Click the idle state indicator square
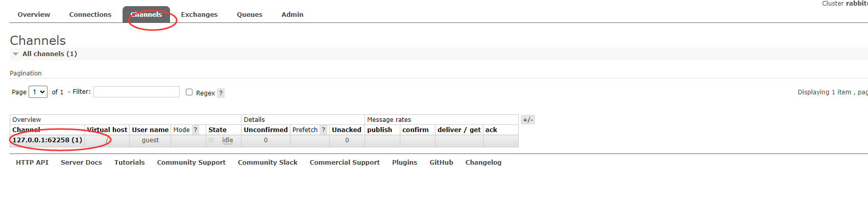This screenshot has width=868, height=206. click(211, 140)
